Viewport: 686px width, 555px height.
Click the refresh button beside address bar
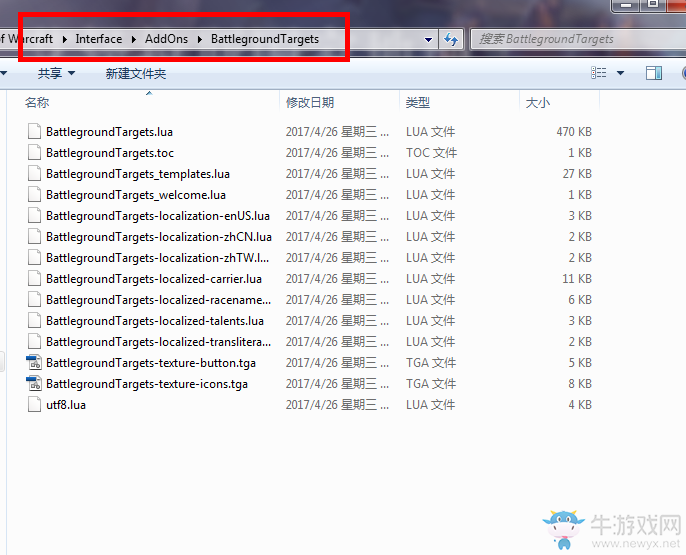point(451,39)
